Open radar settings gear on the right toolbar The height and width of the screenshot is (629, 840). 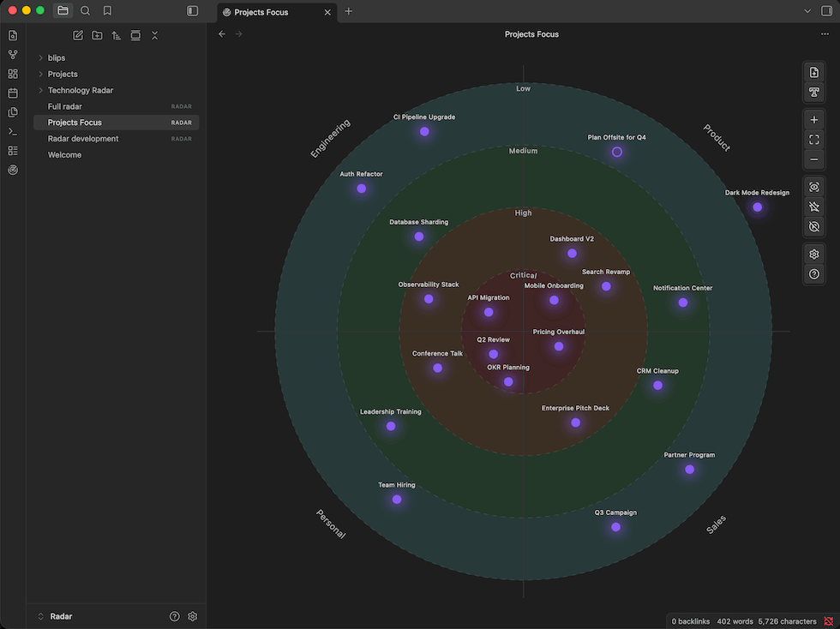813,255
